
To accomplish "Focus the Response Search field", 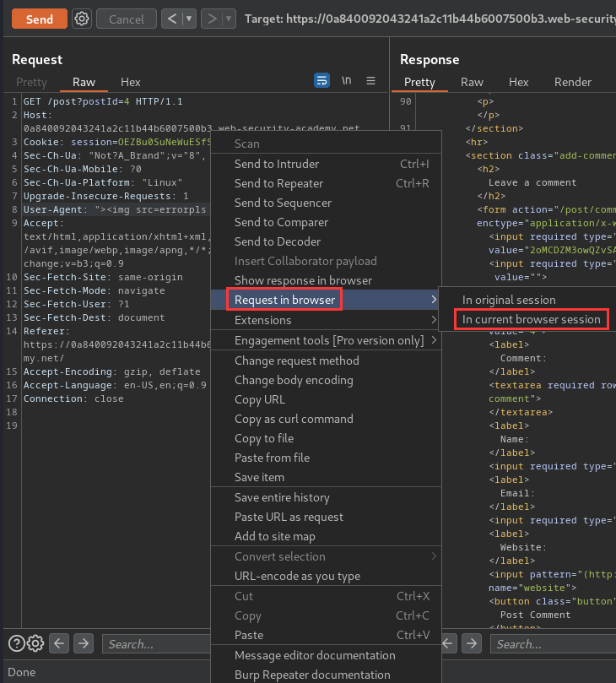I will 553,644.
